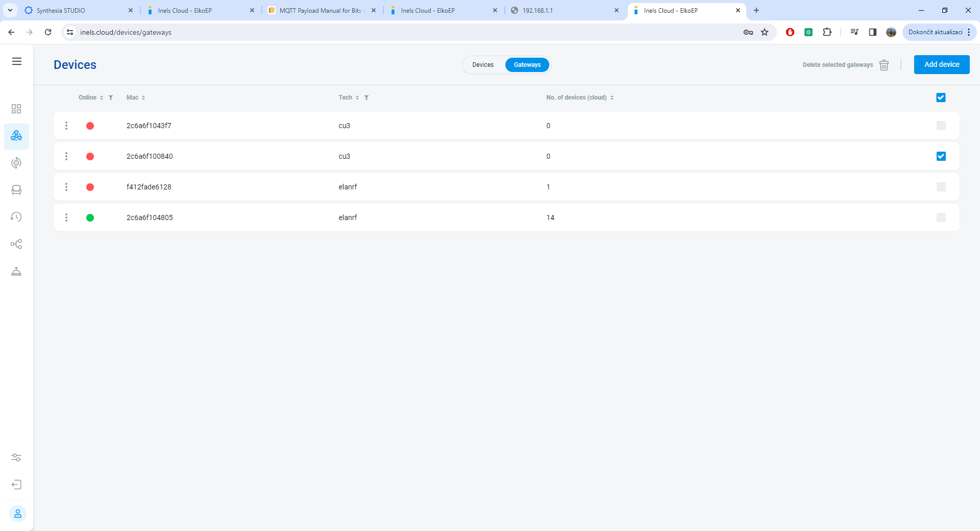The image size is (980, 531).
Task: Click the trash icon to delete selected gateways
Action: tap(884, 65)
